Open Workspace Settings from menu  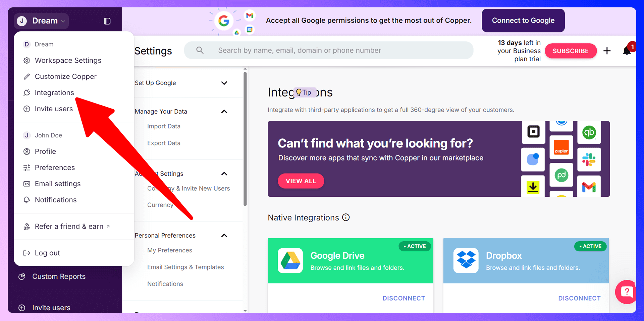(x=68, y=60)
